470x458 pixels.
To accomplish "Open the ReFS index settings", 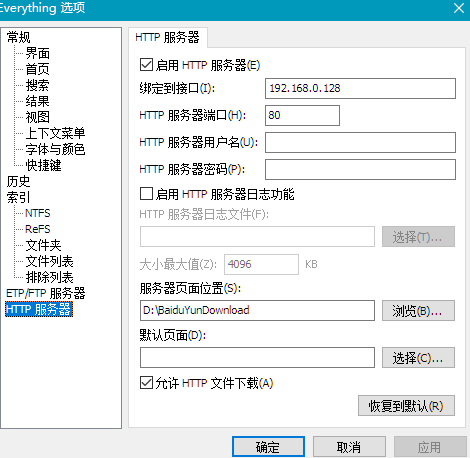I will click(38, 229).
